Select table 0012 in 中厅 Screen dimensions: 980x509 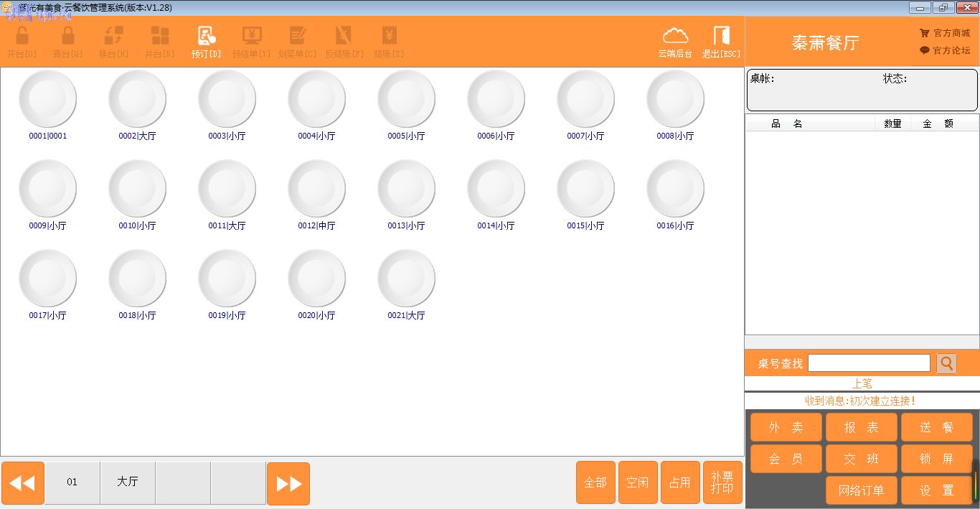(316, 189)
